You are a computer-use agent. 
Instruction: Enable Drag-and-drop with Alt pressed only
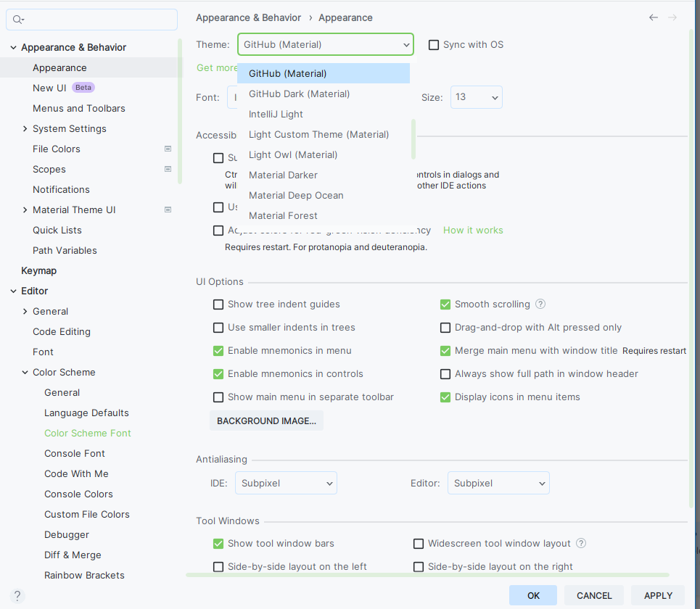[x=445, y=328]
